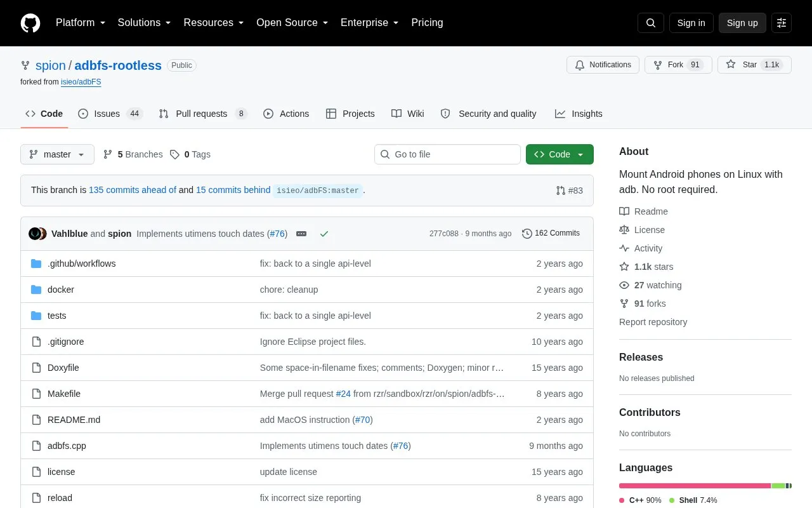Open the Readme link in About
The image size is (812, 508).
point(644,211)
